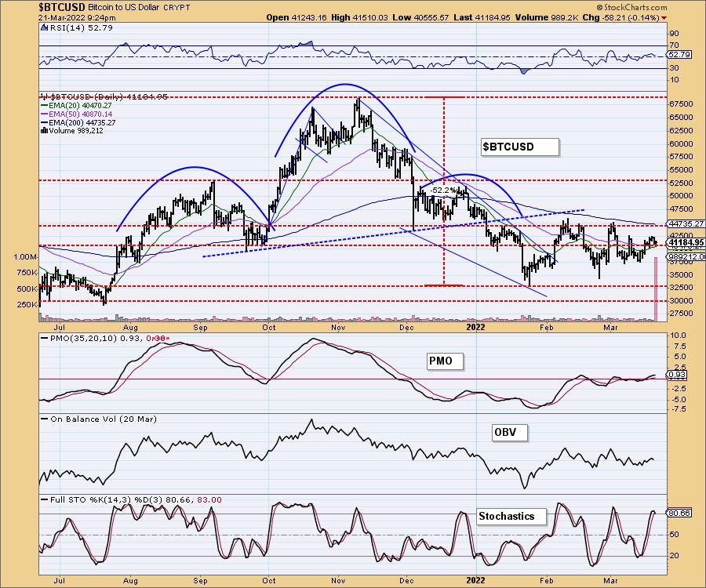Click the 52.79 RSI value tag on right axis
This screenshot has height=588, width=706.
pyautogui.click(x=679, y=55)
